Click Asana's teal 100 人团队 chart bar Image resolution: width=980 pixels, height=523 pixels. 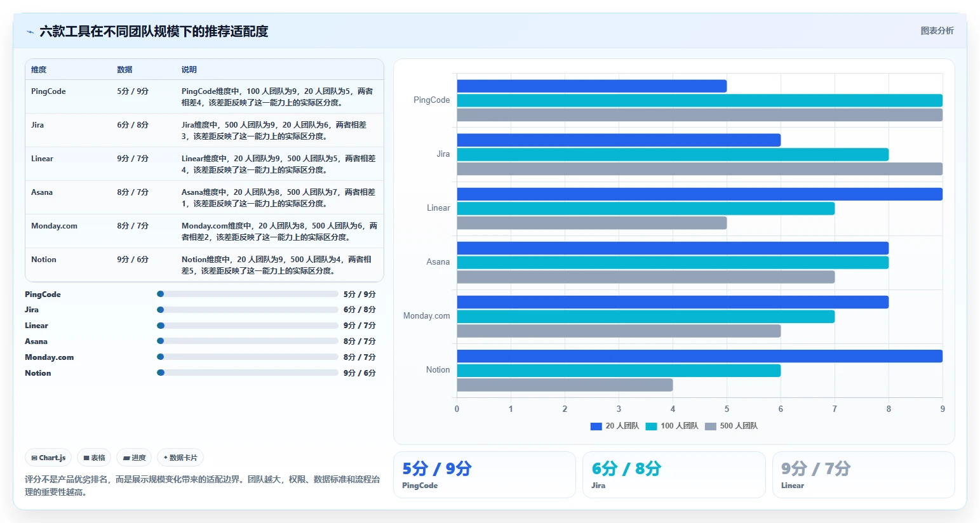tap(673, 262)
